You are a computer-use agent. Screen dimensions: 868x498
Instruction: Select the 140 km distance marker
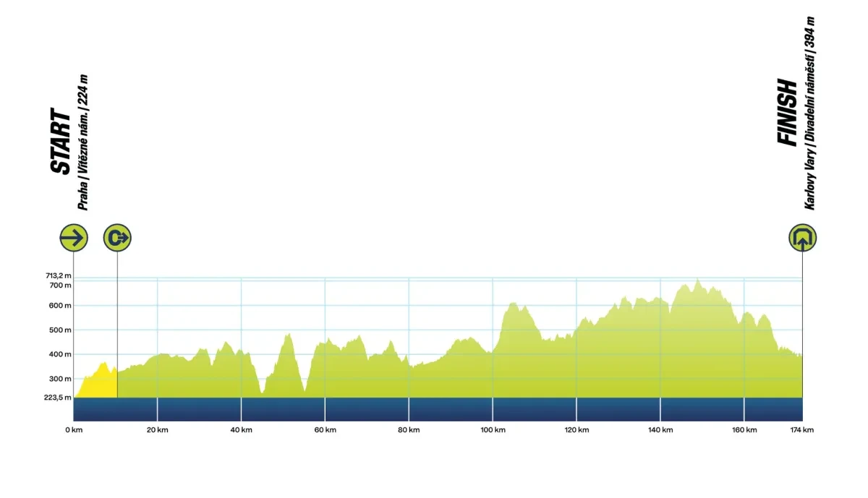[660, 430]
